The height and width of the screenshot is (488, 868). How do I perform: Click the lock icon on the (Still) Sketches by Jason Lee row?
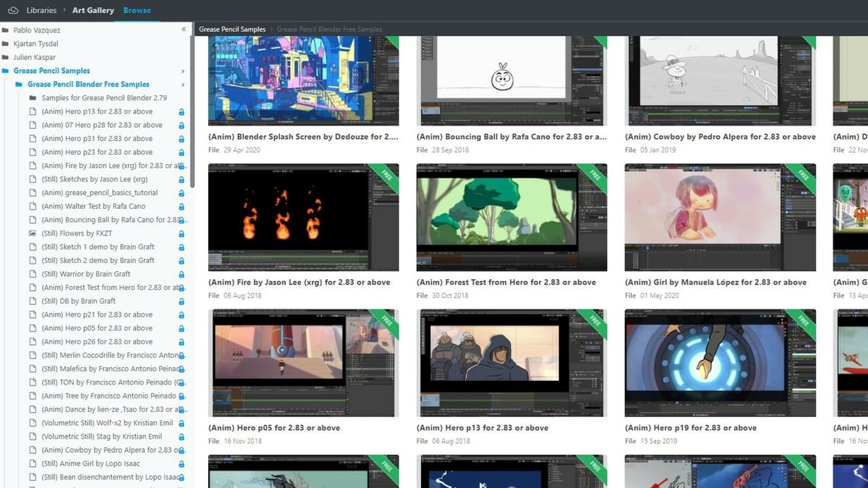(181, 179)
